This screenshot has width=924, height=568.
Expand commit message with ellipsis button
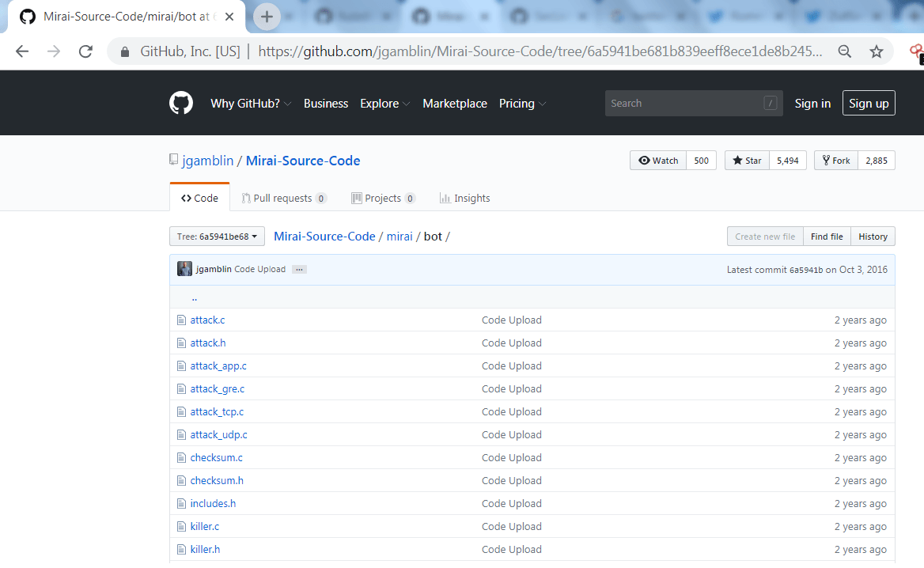click(x=299, y=269)
